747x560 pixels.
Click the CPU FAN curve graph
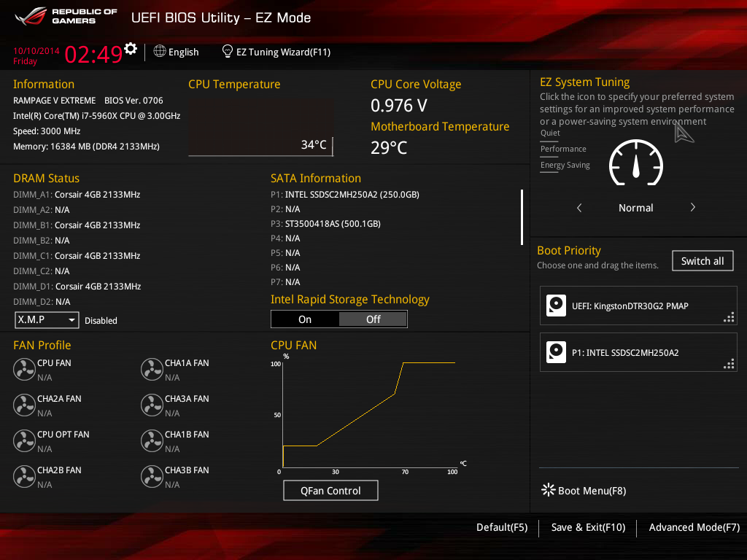tap(369, 414)
